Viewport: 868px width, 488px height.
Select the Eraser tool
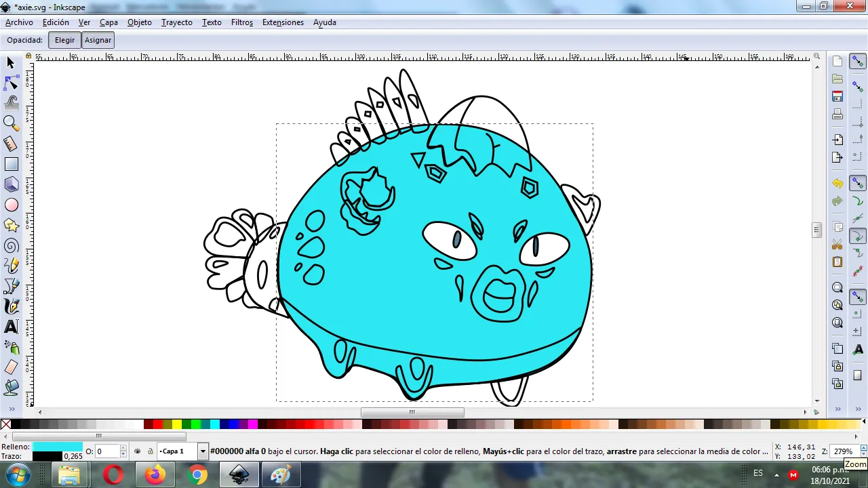click(x=11, y=367)
